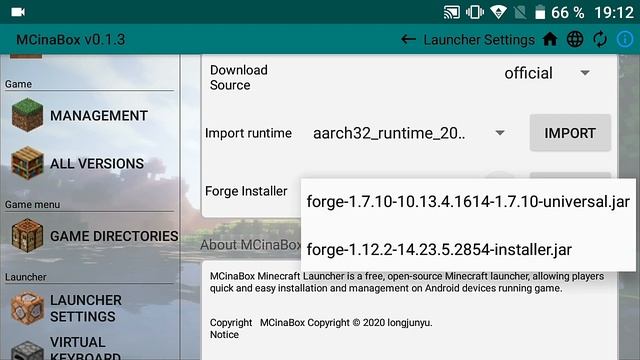Tap the screen recording camera status icon
Viewport: 640px width, 360px height.
click(18, 12)
